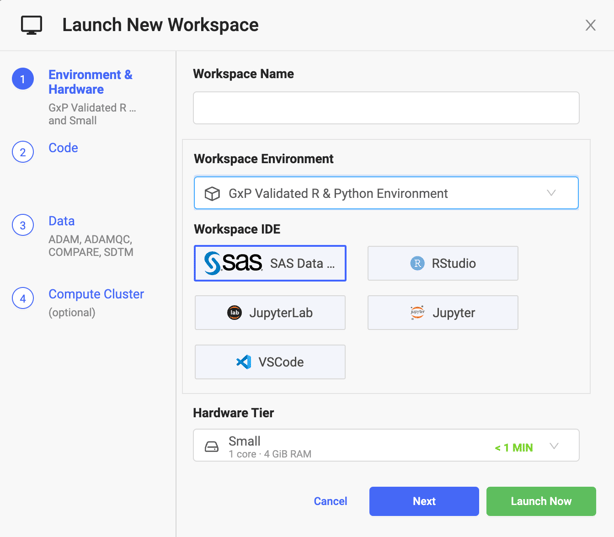The height and width of the screenshot is (537, 614).
Task: Click the RStudio R logo icon
Action: coord(417,263)
